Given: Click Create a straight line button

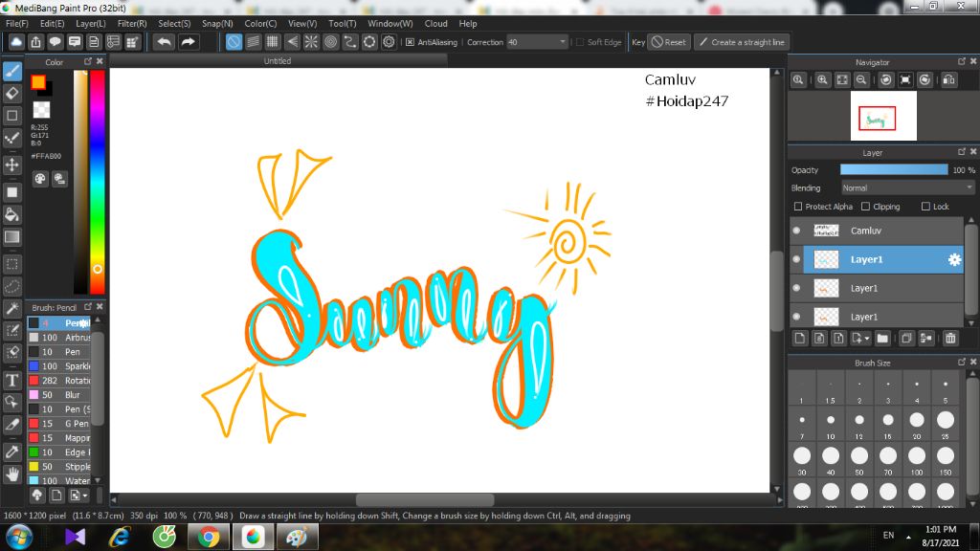Looking at the screenshot, I should pyautogui.click(x=742, y=42).
